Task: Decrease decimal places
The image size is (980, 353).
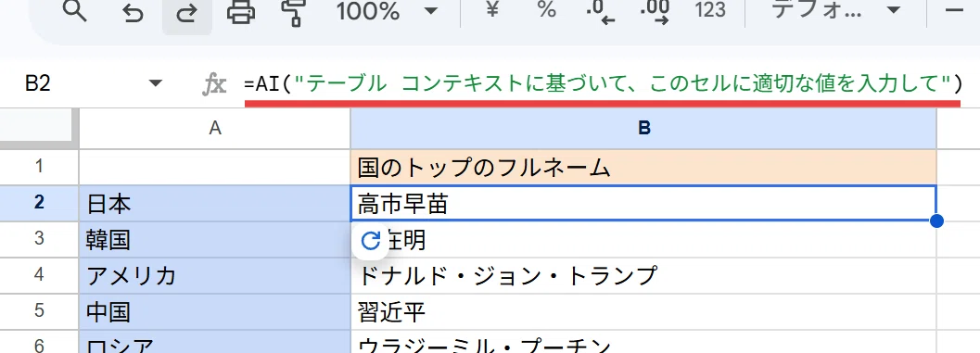Action: (601, 12)
